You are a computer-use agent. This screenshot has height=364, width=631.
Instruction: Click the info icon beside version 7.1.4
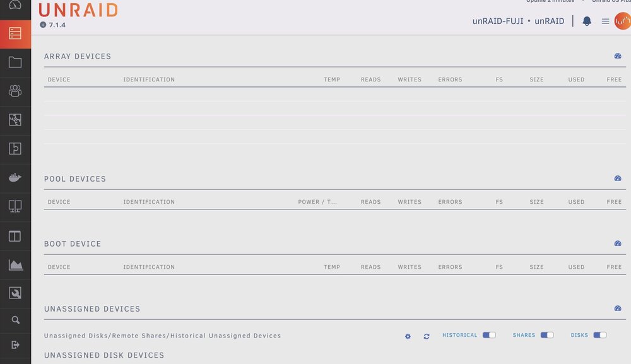(x=43, y=25)
